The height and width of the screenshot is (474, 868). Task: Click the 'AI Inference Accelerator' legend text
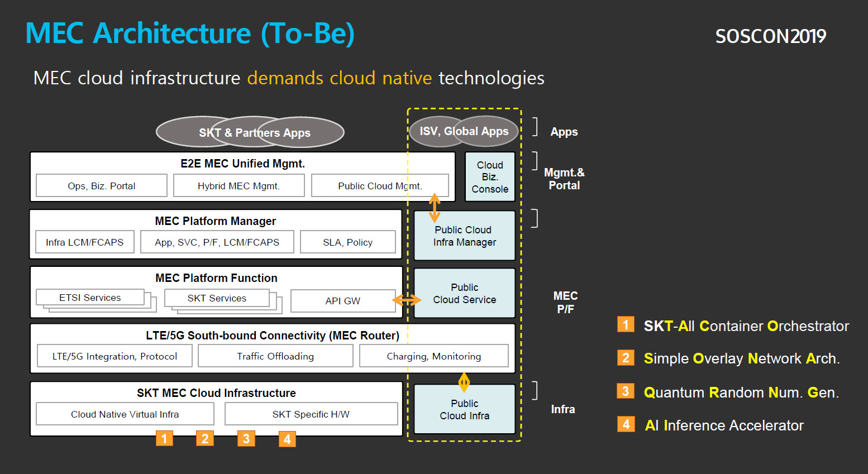coord(724,425)
